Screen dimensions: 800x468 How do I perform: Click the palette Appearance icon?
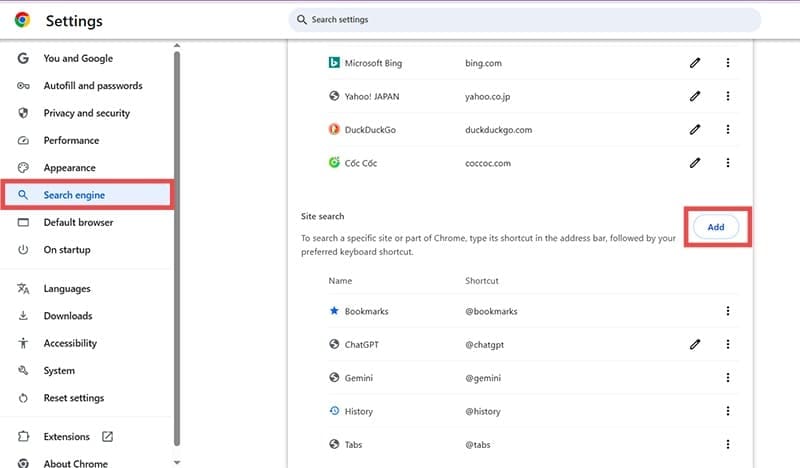tap(23, 167)
